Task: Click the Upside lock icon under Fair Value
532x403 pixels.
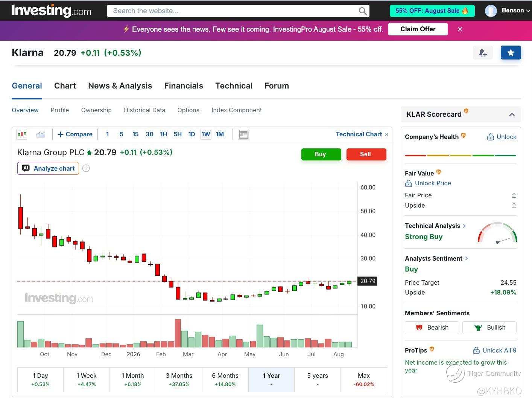Action: [x=514, y=206]
